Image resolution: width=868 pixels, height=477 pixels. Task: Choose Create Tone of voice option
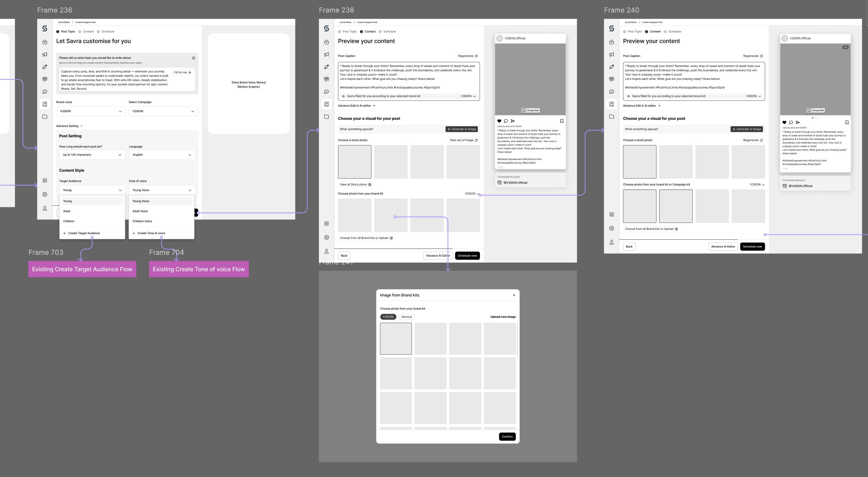click(x=149, y=233)
